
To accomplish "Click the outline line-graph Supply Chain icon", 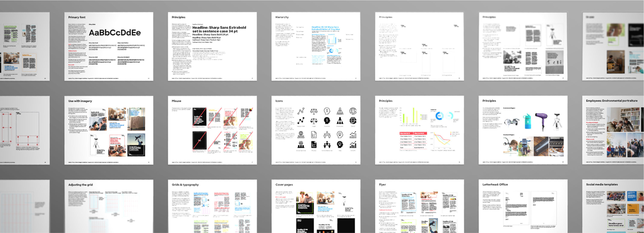I will pos(301,111).
